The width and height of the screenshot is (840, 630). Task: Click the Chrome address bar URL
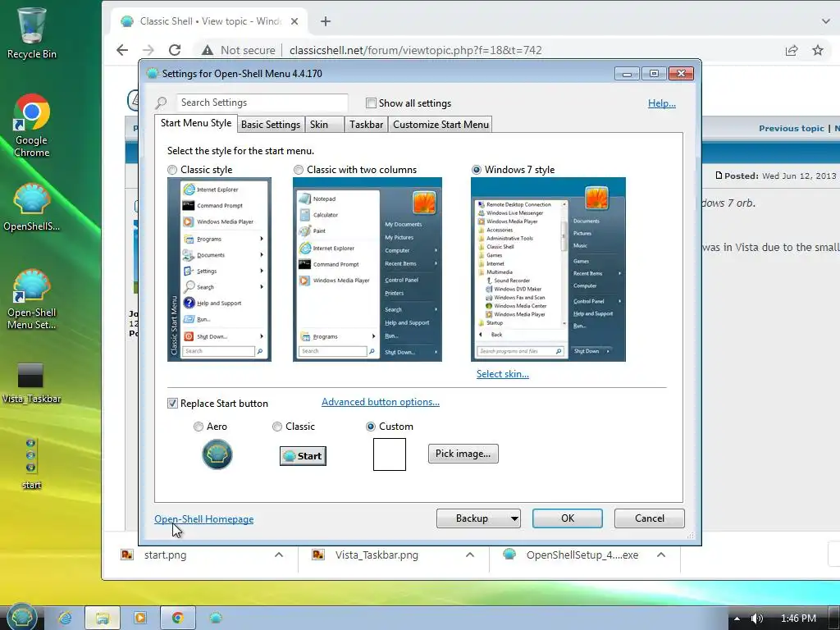click(x=415, y=50)
